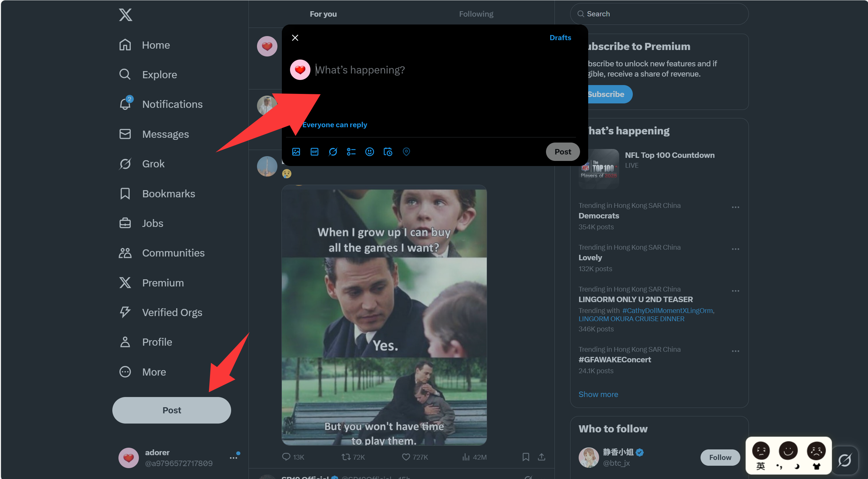The image size is (868, 479).
Task: Open the GIF picker icon
Action: pyautogui.click(x=314, y=152)
